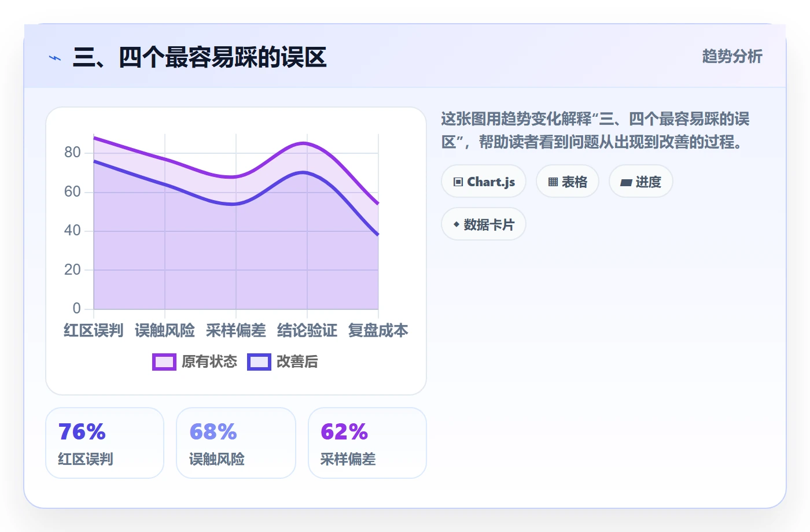Click the 复盘成本 x-axis label
The height and width of the screenshot is (532, 810).
pos(378,330)
